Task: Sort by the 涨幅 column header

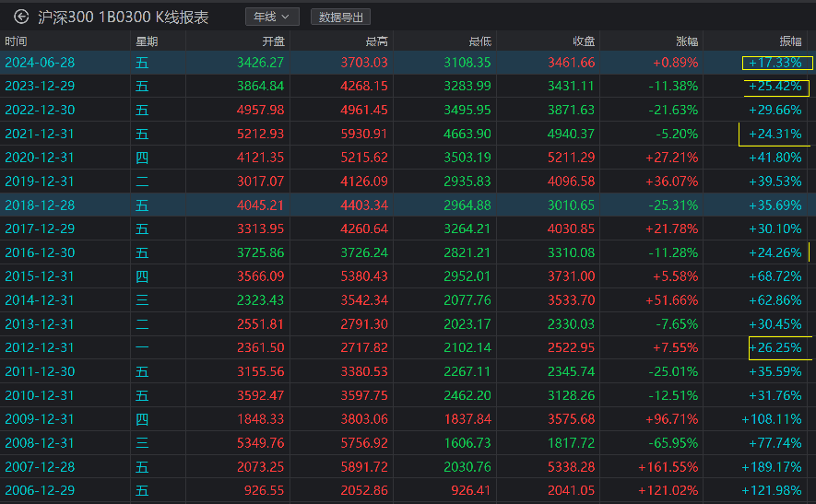Action: pos(687,41)
